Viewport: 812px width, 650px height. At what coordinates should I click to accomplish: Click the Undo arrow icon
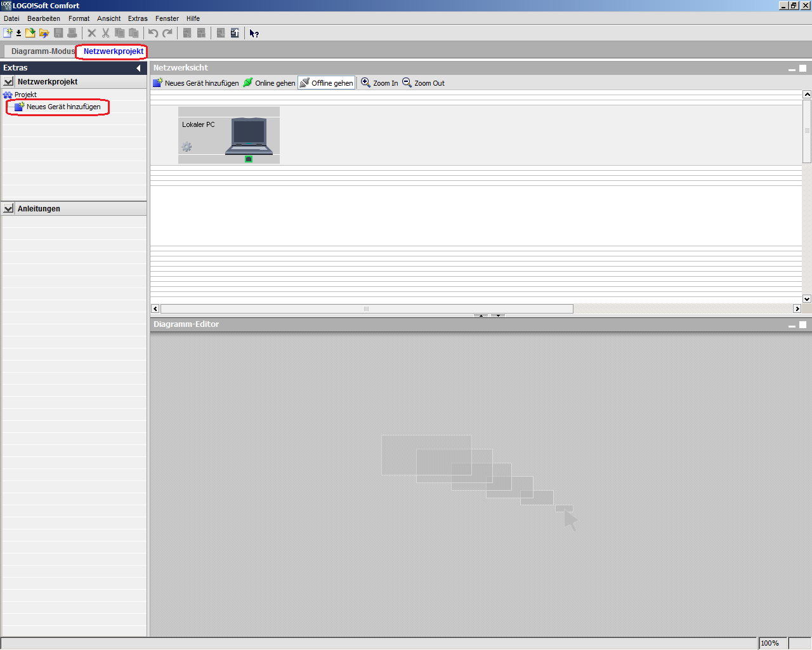tap(153, 33)
